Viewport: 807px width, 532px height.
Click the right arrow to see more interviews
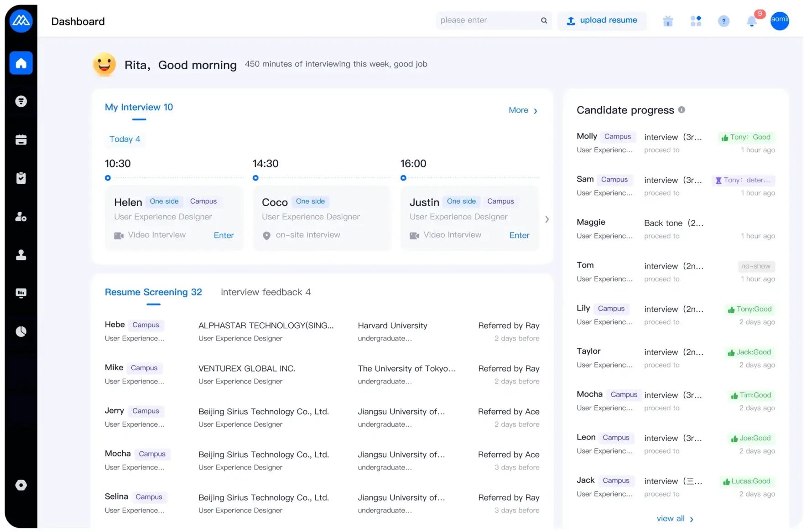[547, 219]
